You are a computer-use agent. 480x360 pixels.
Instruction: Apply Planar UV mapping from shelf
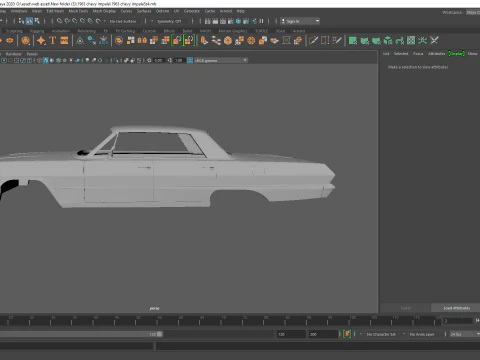[x=353, y=41]
